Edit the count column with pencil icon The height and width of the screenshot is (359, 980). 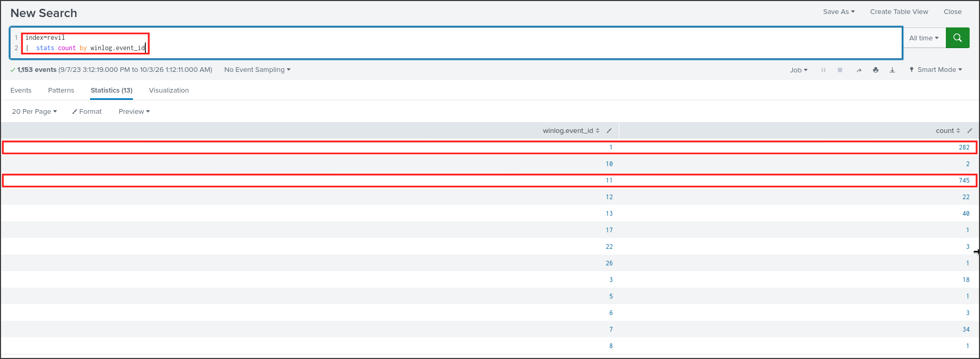(x=970, y=131)
